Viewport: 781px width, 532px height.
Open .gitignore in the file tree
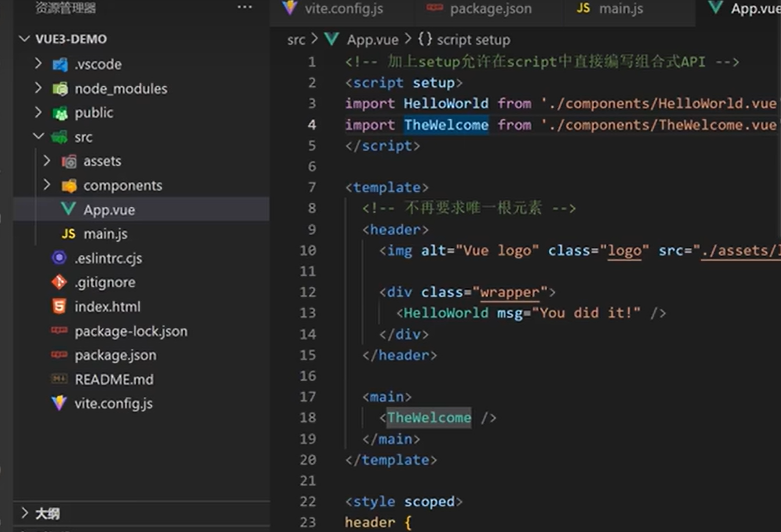(x=141, y=283)
